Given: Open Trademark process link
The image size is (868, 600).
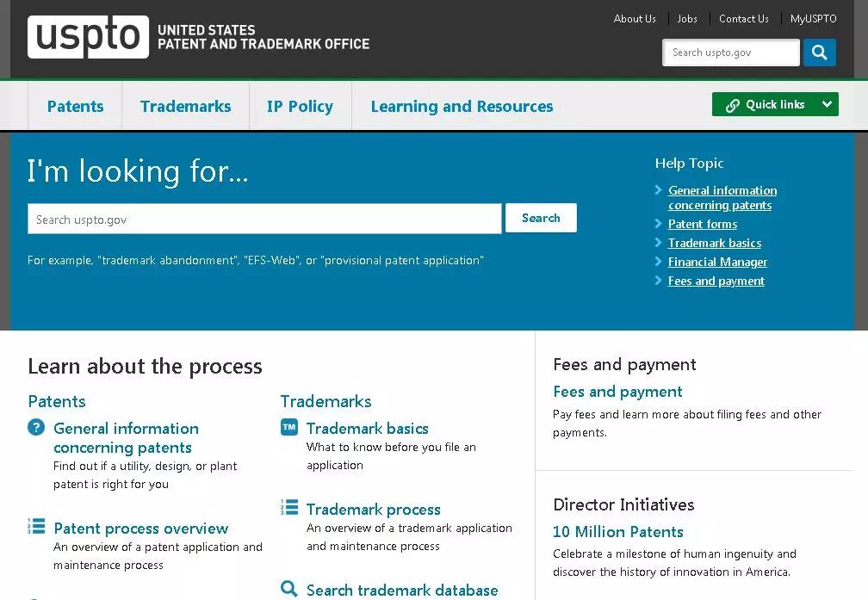Looking at the screenshot, I should point(374,510).
